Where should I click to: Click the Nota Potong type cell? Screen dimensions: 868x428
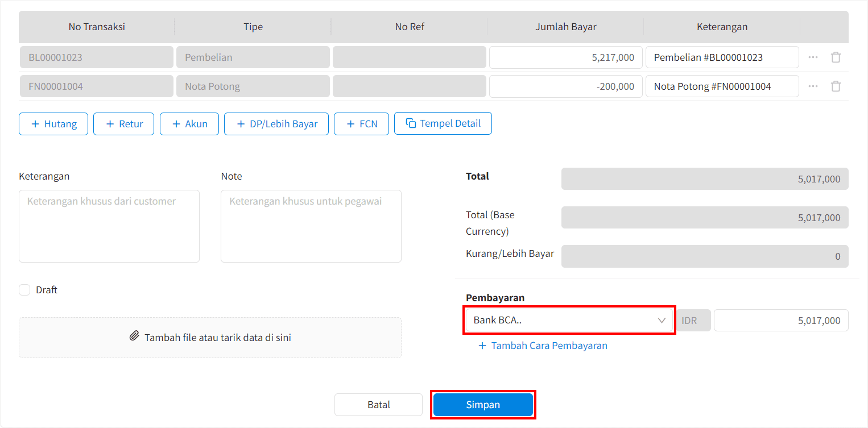(x=253, y=86)
